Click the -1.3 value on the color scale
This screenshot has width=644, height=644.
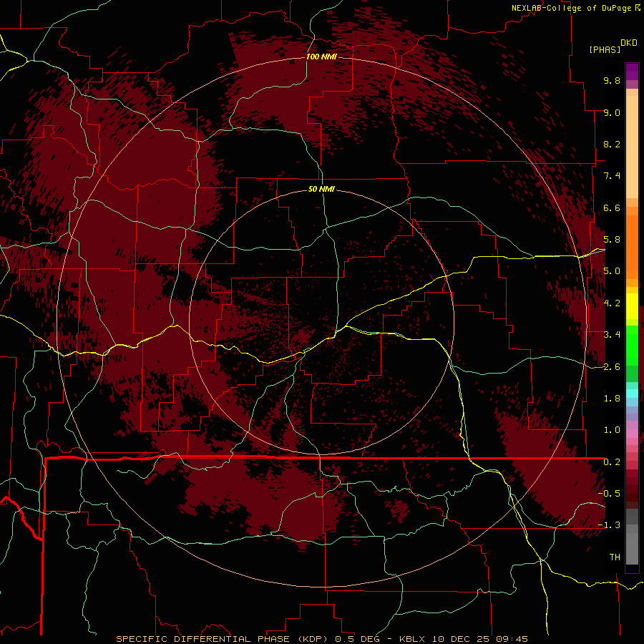[609, 525]
